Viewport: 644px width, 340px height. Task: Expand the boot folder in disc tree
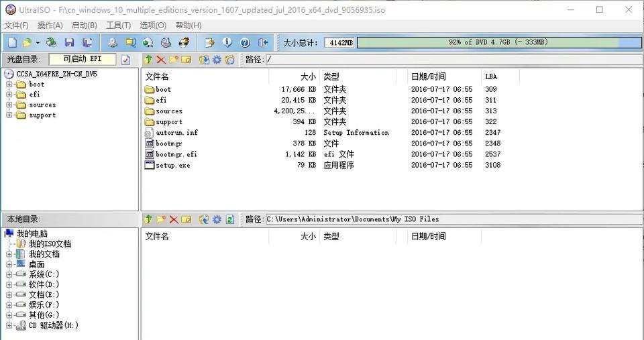click(x=9, y=84)
